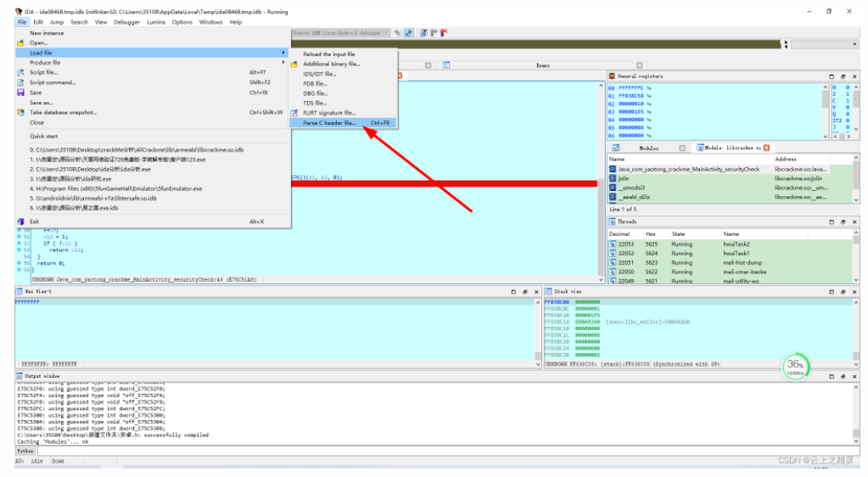The width and height of the screenshot is (868, 477).
Task: Click the Name column header in Threads
Action: [x=764, y=234]
